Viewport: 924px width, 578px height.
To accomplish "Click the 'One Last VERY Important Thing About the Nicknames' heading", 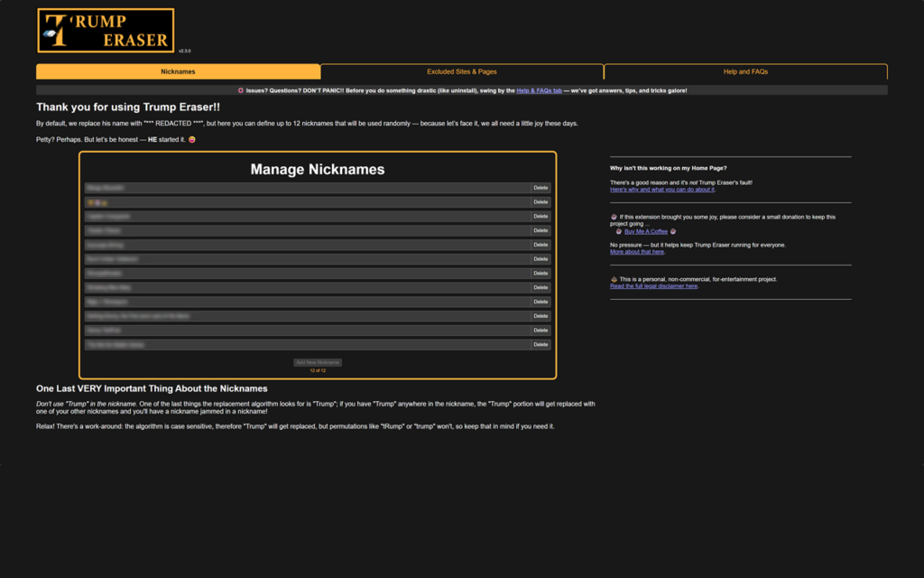I will pyautogui.click(x=152, y=388).
